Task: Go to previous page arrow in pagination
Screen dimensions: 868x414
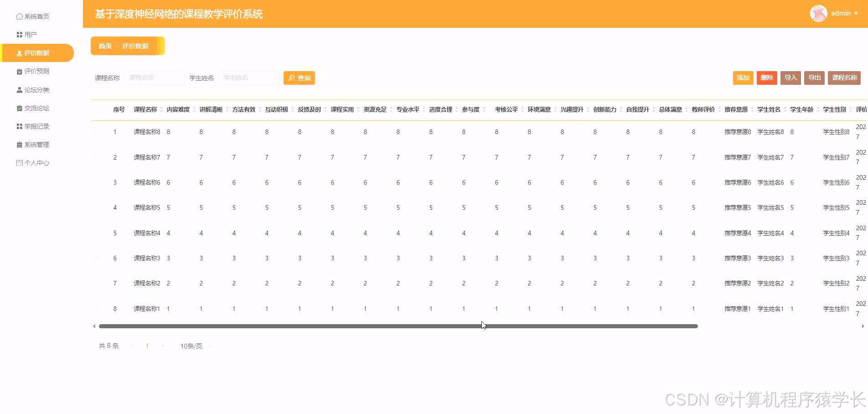Action: 132,346
